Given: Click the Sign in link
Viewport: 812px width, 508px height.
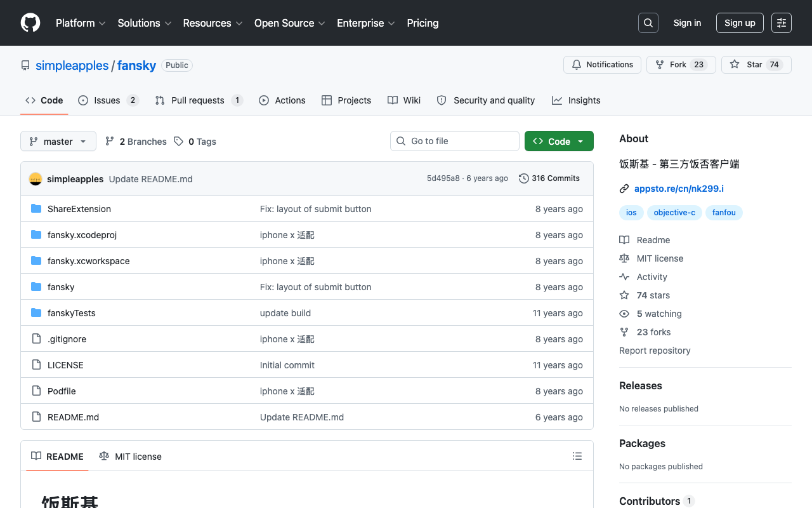Looking at the screenshot, I should (687, 23).
